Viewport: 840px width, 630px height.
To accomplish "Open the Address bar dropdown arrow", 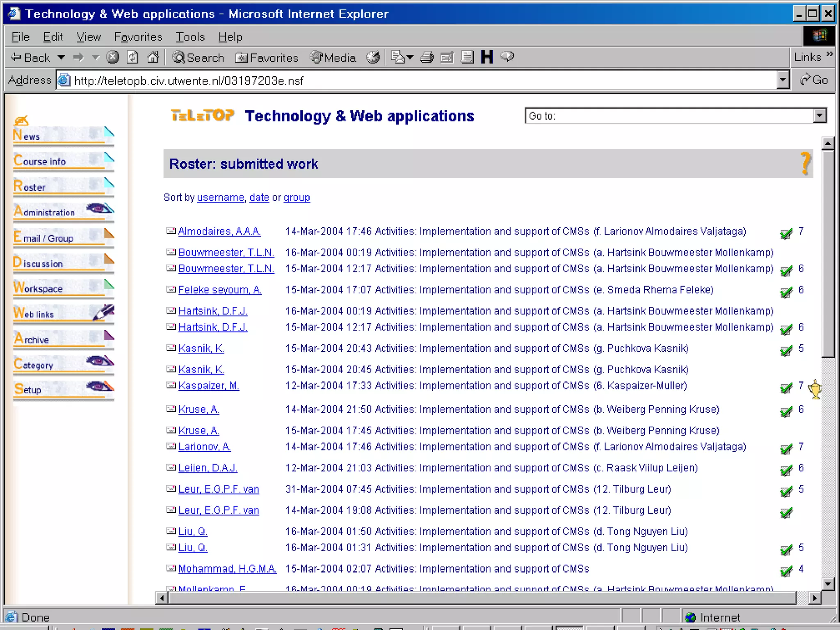I will pyautogui.click(x=783, y=80).
